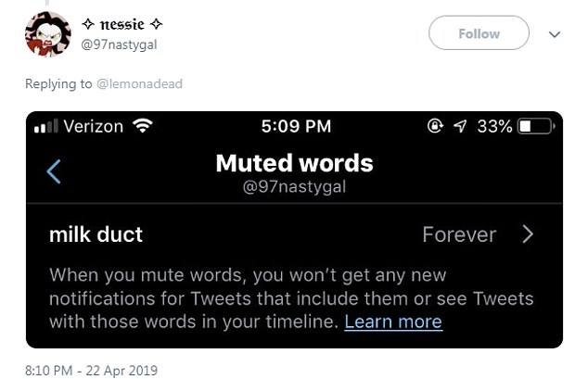Open the tweet options chevron menu
588x379 pixels.
pos(555,34)
